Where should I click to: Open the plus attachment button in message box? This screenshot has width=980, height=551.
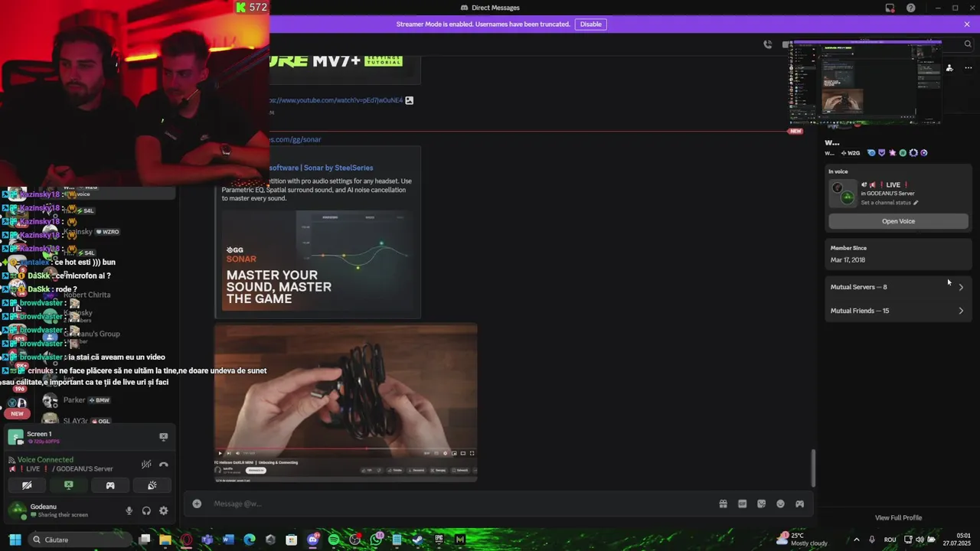[x=197, y=504]
